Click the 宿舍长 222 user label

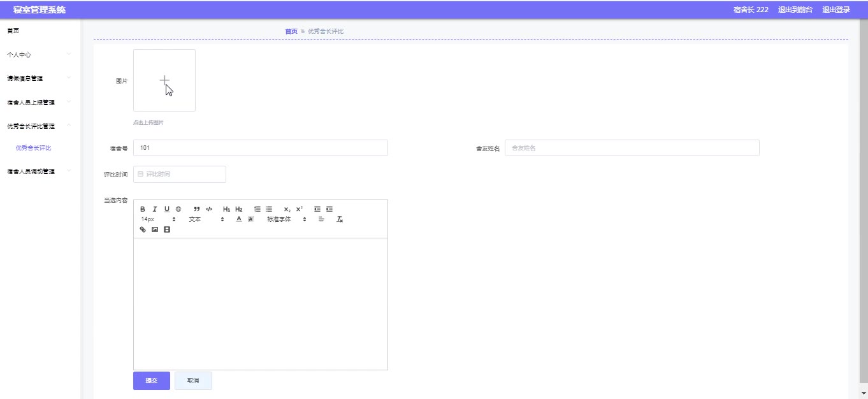point(751,10)
